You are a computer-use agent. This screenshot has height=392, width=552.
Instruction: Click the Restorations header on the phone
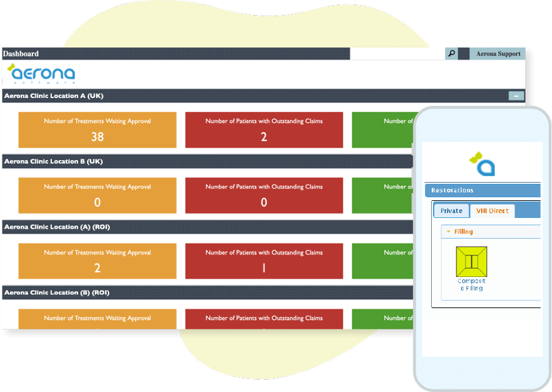pyautogui.click(x=482, y=190)
